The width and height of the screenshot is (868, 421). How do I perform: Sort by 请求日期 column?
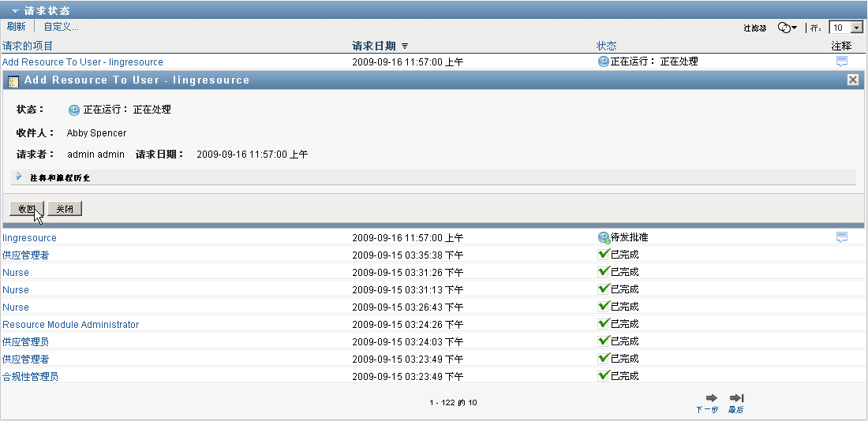[x=375, y=46]
